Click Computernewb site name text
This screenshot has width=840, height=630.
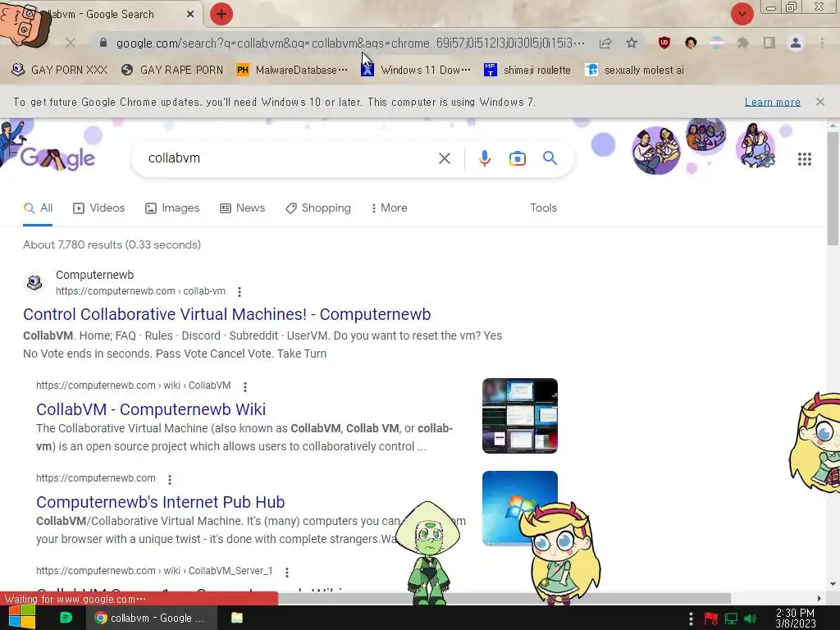tap(95, 275)
